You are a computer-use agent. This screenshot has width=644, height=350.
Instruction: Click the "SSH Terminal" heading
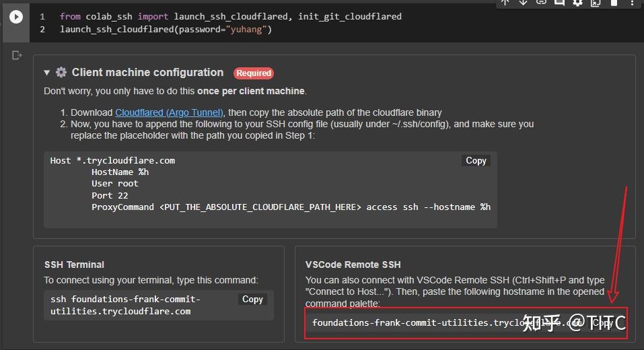[x=74, y=265]
